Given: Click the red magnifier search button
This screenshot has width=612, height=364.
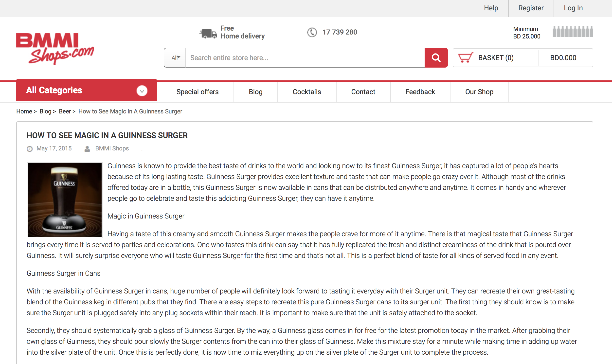Looking at the screenshot, I should 436,58.
